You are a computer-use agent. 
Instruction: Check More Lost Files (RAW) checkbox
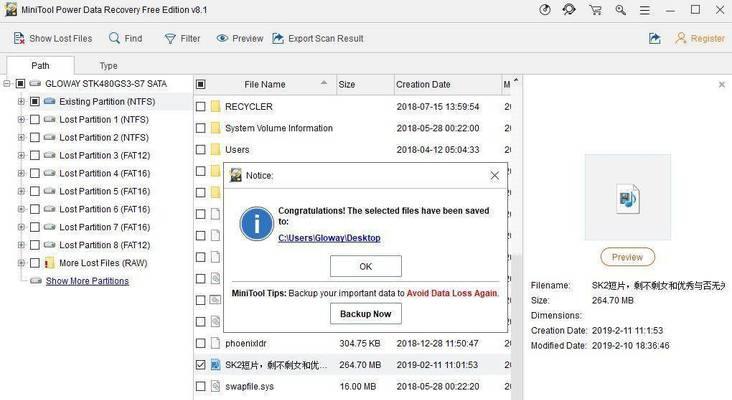tap(35, 263)
